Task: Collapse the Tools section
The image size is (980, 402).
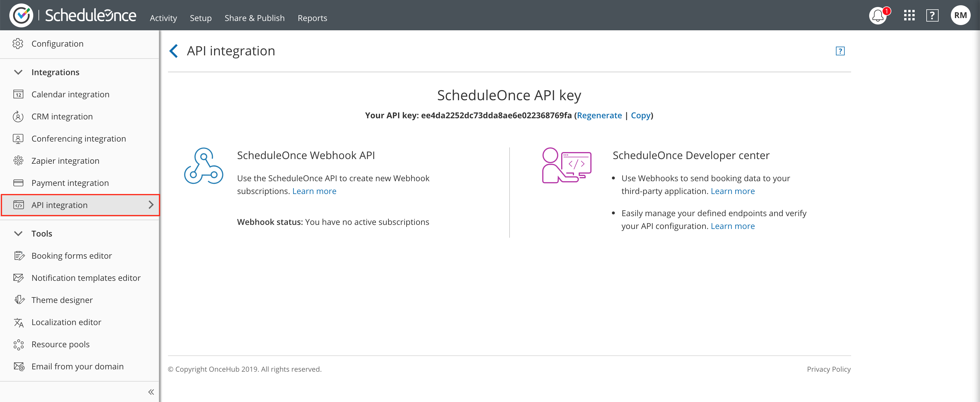Action: point(18,233)
